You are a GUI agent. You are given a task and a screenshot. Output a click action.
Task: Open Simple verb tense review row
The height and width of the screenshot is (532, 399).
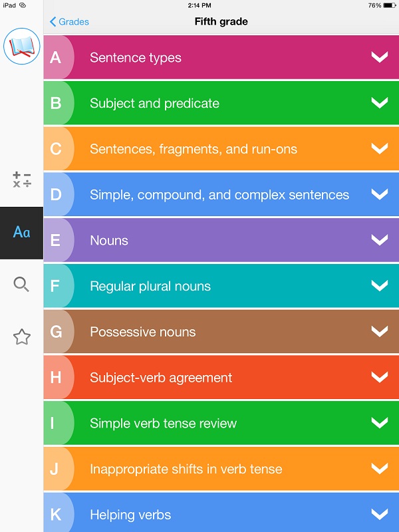click(x=221, y=423)
